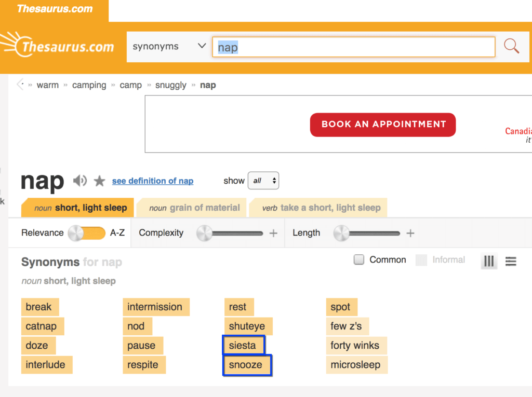
Task: Toggle Relevance to A-Z sorting switch
Action: coord(87,233)
